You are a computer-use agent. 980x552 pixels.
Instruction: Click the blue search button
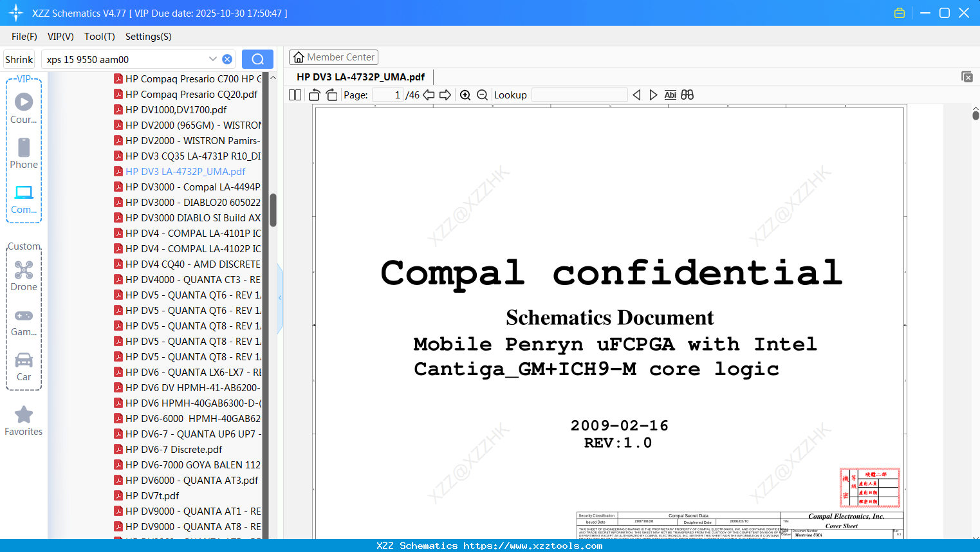pos(257,59)
